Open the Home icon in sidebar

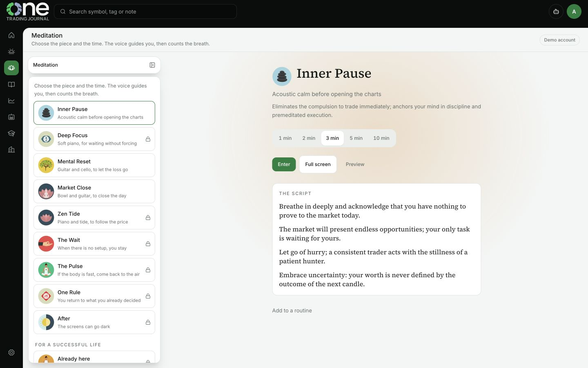coord(11,35)
